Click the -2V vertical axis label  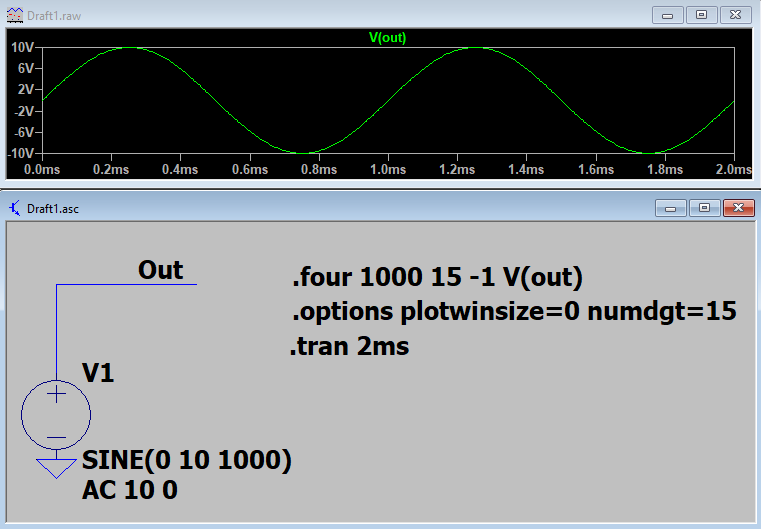coord(24,111)
